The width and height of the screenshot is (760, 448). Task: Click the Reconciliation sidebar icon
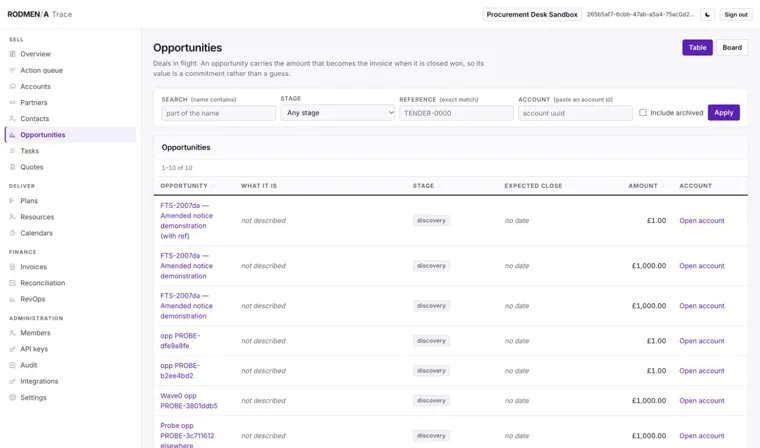coord(13,283)
